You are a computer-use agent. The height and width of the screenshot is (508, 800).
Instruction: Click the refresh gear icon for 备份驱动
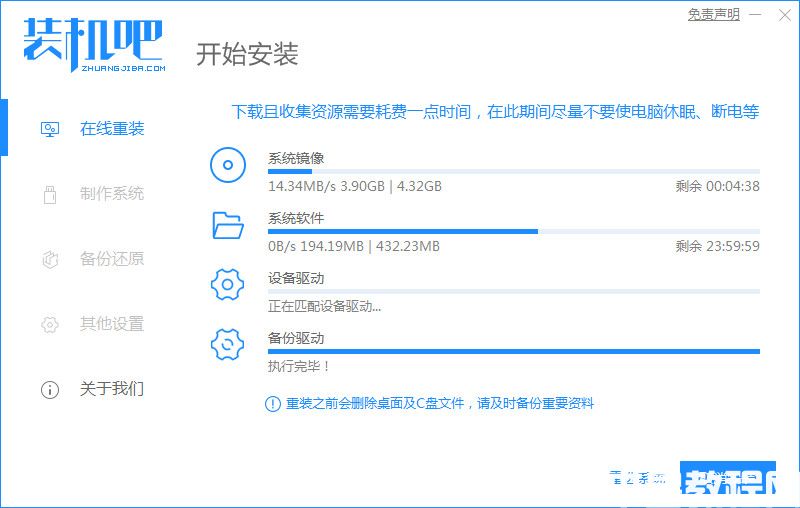(228, 344)
